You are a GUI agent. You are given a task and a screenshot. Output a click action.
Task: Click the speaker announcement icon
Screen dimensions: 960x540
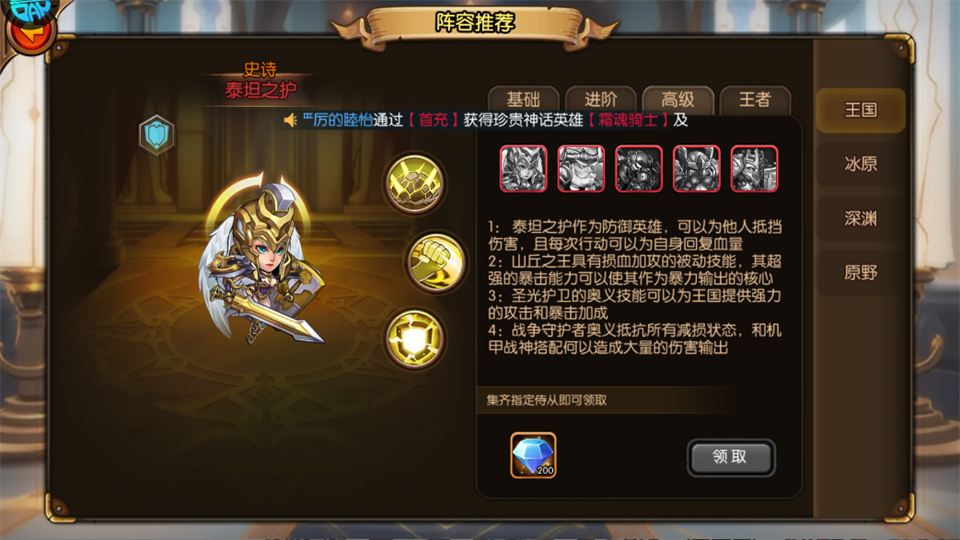click(x=291, y=120)
